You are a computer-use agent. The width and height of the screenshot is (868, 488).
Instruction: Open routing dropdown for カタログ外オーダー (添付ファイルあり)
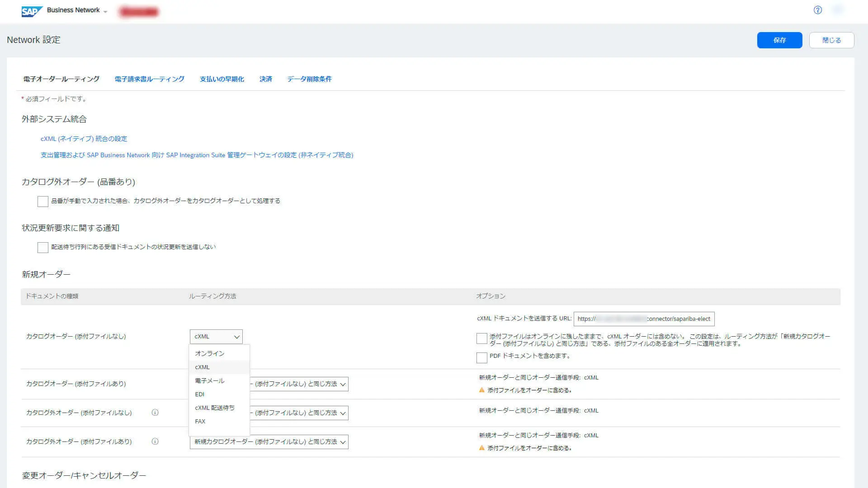click(x=269, y=442)
